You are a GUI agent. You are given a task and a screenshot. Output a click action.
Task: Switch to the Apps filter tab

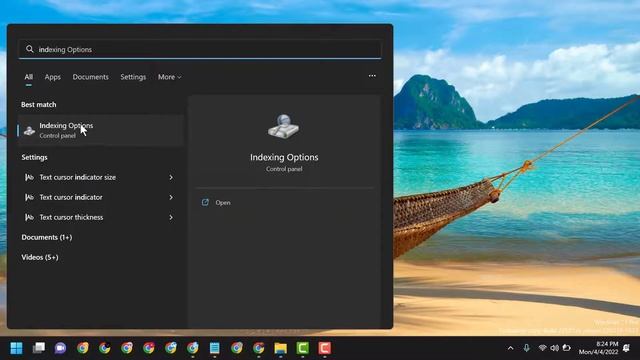point(53,77)
